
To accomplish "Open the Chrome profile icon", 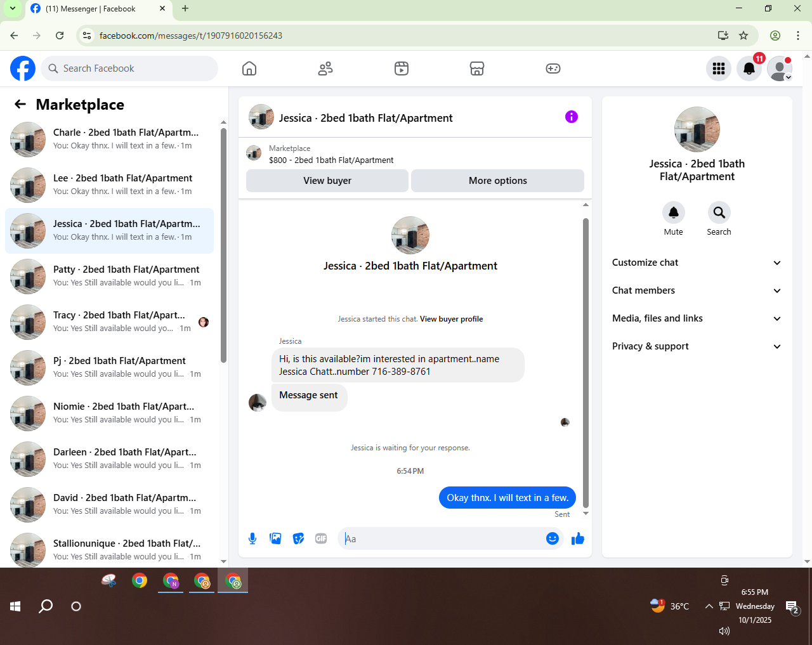I will click(775, 36).
